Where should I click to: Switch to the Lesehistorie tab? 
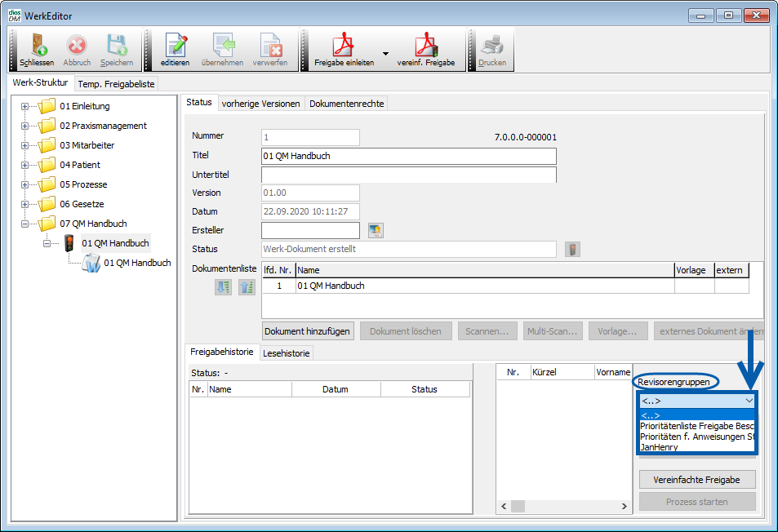[286, 353]
